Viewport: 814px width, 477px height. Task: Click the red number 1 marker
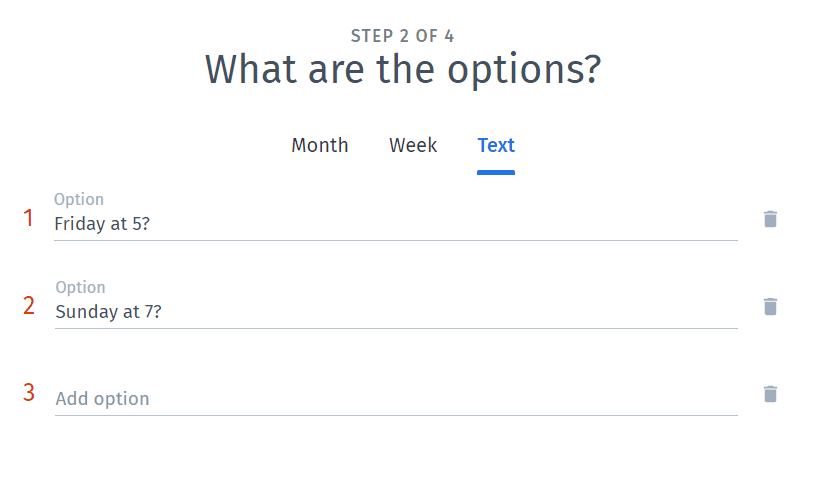tap(29, 218)
